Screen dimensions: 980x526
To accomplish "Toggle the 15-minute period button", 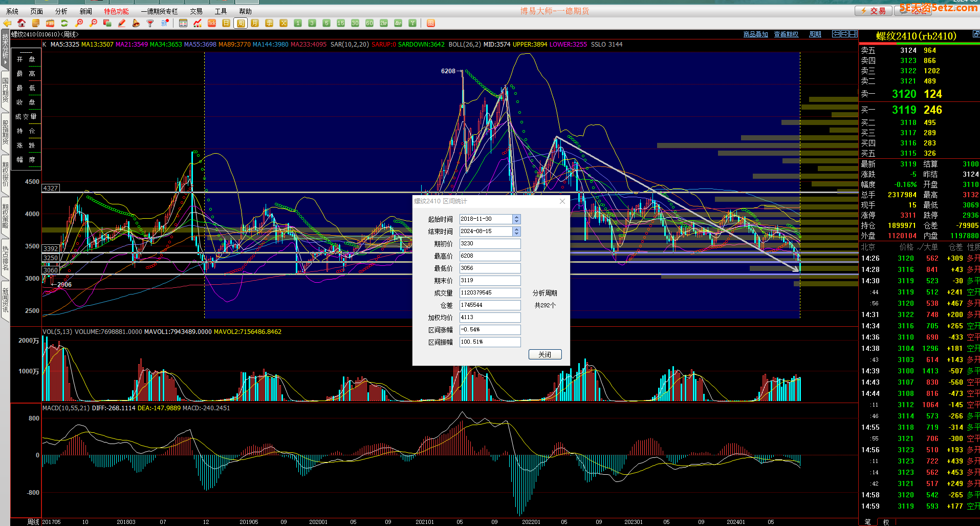I will [341, 23].
